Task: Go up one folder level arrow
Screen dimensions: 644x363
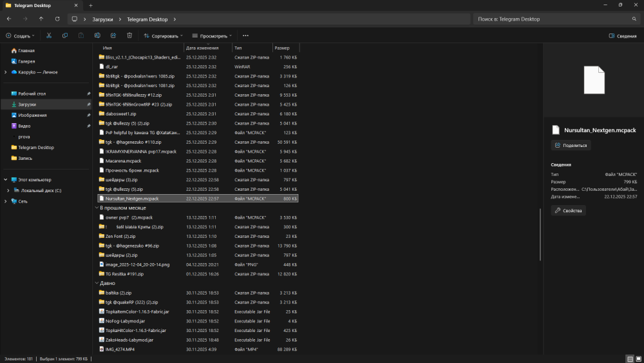Action: point(41,19)
